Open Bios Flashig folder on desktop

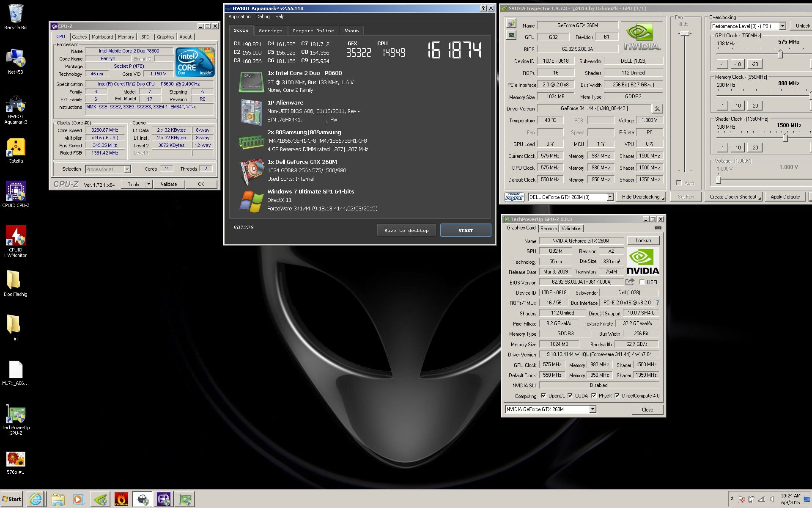tap(16, 284)
